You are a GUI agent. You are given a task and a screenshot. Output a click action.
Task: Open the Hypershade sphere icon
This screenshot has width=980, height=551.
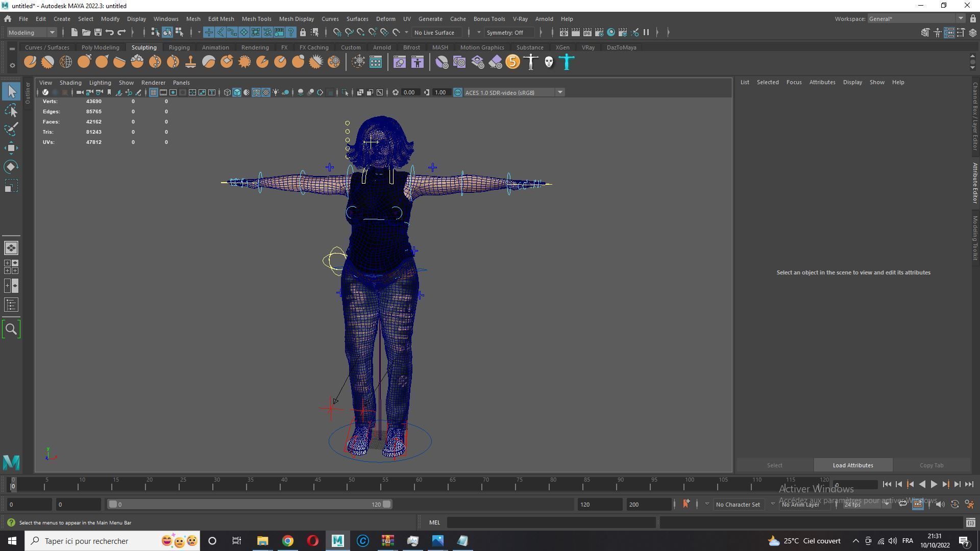click(x=611, y=33)
